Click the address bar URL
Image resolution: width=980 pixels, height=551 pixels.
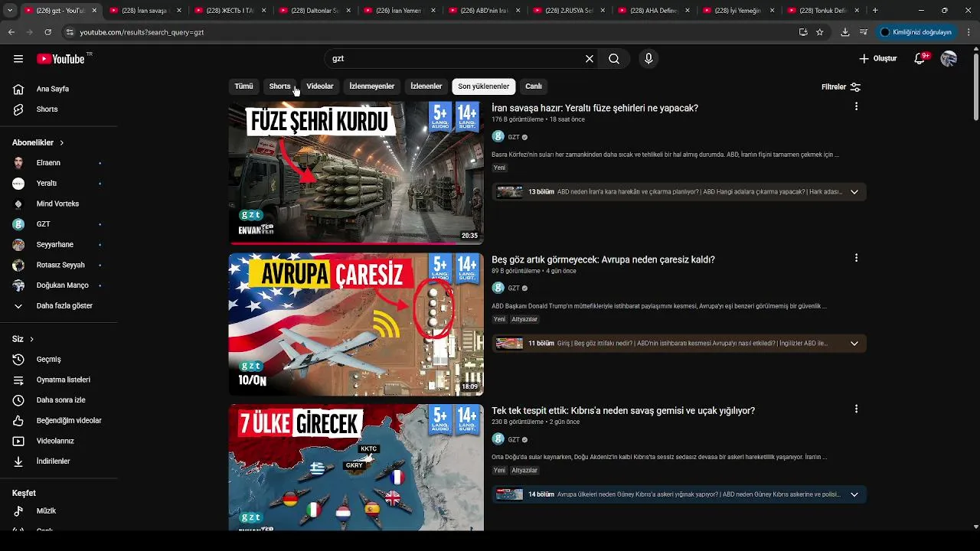tap(142, 32)
